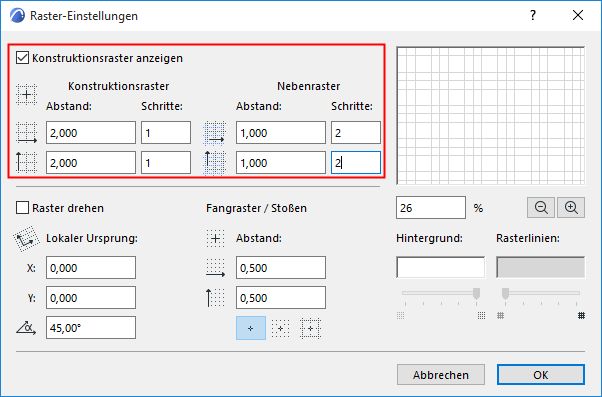Click vertical Nebenraster Abstand field 1,000
This screenshot has width=602, height=397.
(281, 163)
